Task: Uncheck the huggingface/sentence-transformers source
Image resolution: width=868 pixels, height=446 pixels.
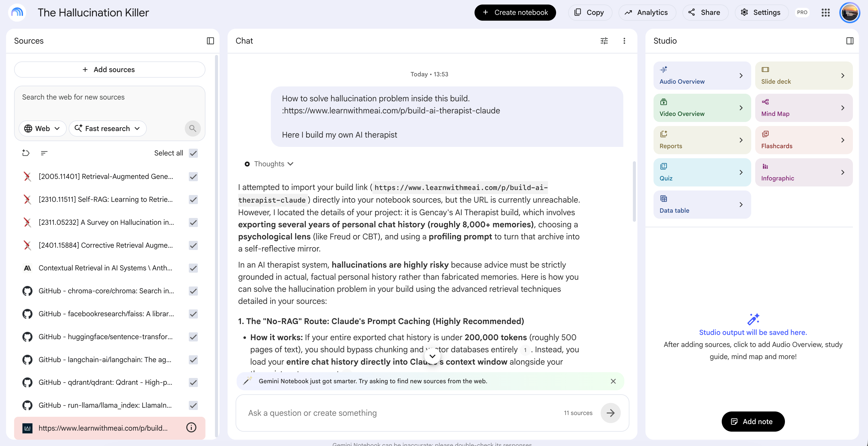Action: [193, 337]
